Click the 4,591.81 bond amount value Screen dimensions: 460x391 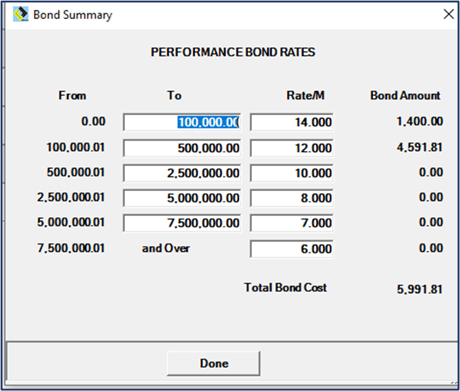coord(419,147)
